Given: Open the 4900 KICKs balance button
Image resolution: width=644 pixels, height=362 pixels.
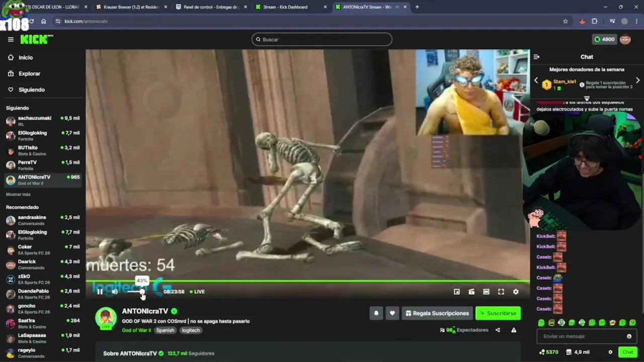Looking at the screenshot, I should pos(604,39).
